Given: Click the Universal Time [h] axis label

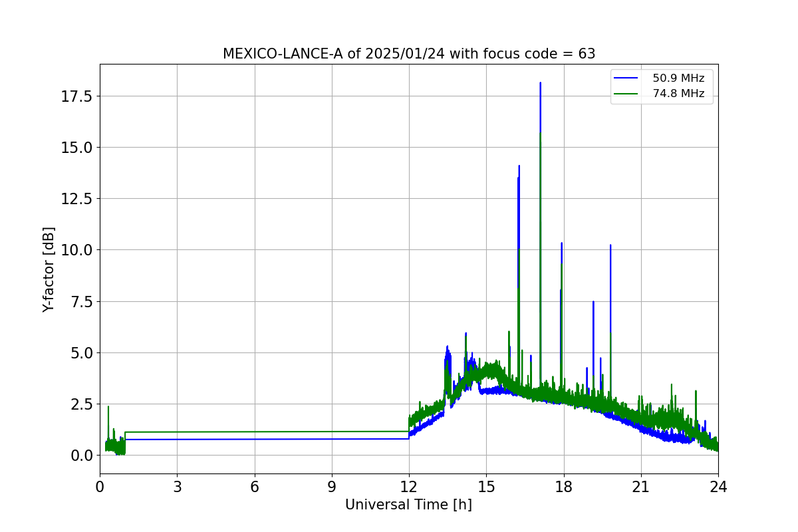Looking at the screenshot, I should [x=408, y=505].
